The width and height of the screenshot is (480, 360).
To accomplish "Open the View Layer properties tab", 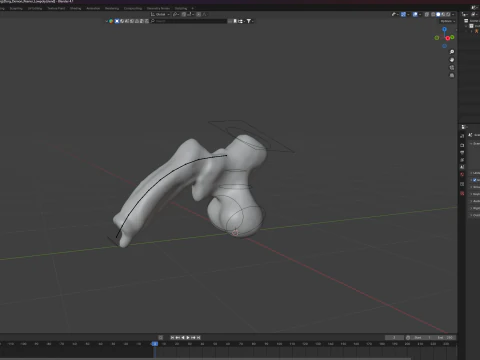I will [462, 160].
